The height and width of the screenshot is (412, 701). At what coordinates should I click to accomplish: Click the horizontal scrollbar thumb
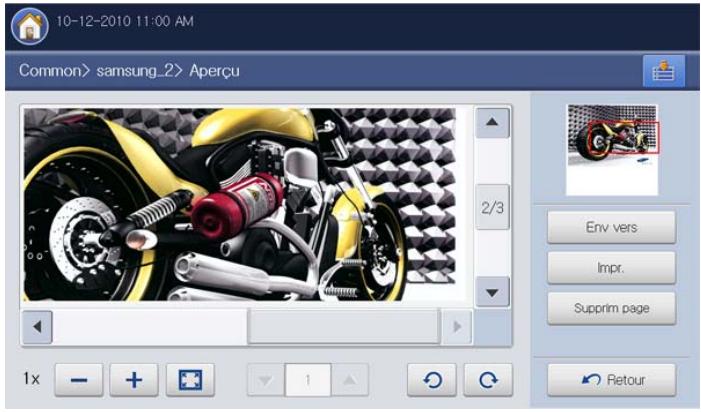pyautogui.click(x=343, y=327)
